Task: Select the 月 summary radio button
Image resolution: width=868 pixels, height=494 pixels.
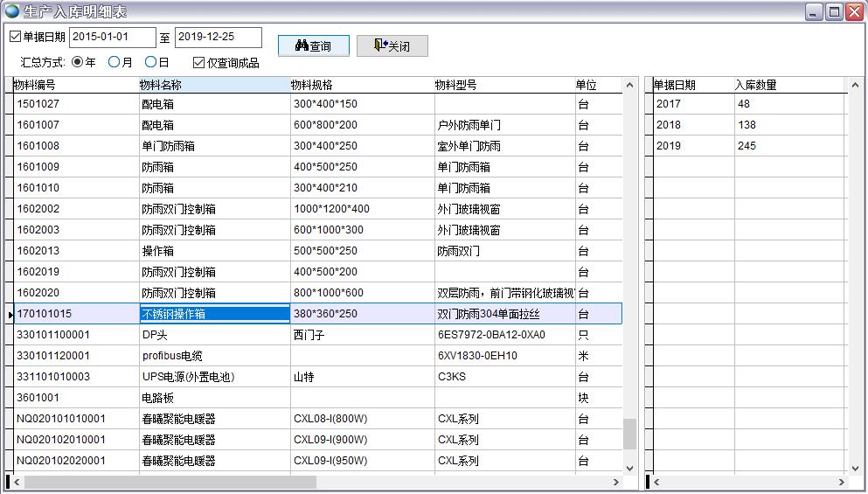Action: (x=115, y=62)
